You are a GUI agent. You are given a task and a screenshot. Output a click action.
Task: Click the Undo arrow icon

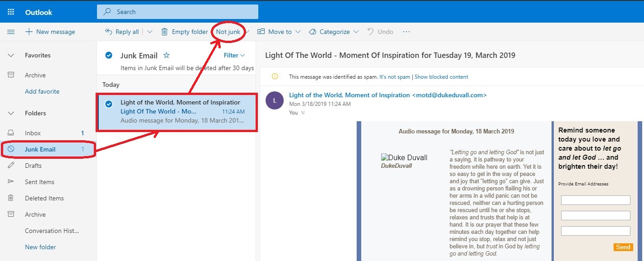pos(370,32)
